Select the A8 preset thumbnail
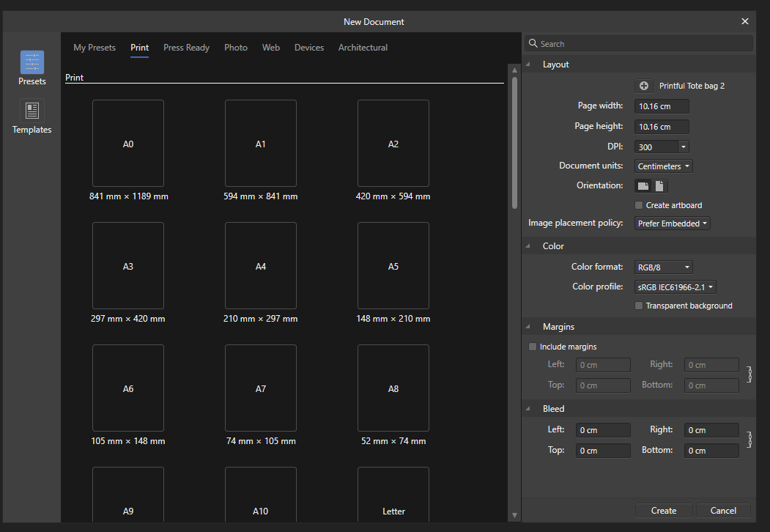770x532 pixels. coord(393,388)
